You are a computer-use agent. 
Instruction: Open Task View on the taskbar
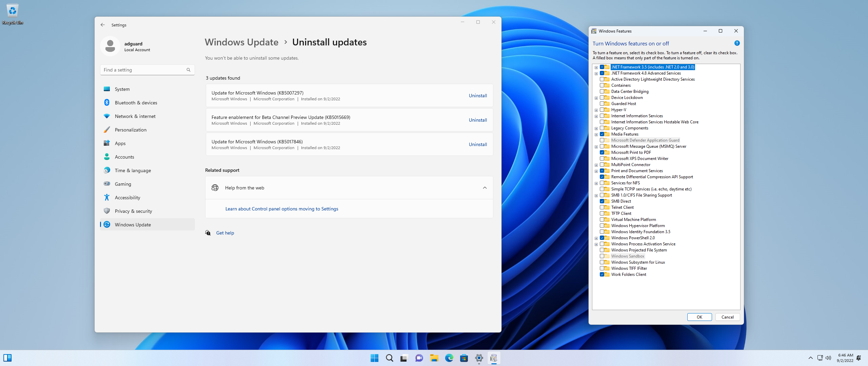[404, 358]
